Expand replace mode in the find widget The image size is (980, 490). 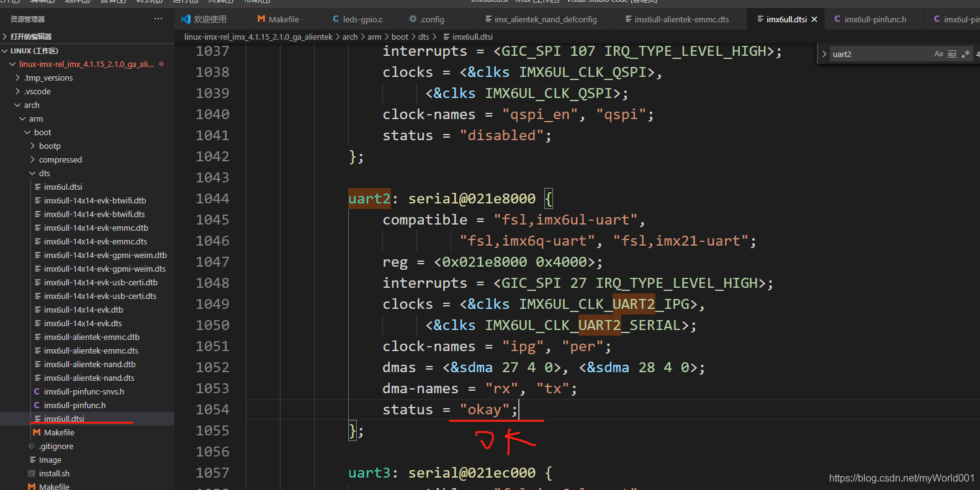[x=824, y=54]
